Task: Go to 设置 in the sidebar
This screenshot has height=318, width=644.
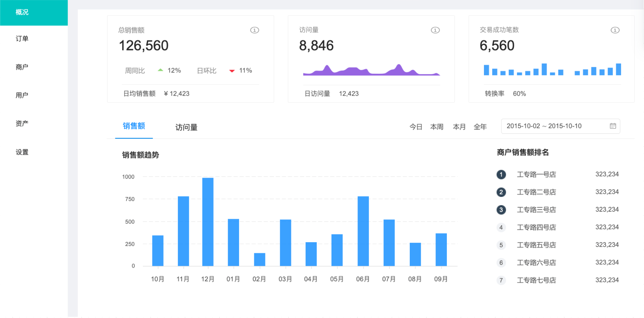Action: [22, 152]
